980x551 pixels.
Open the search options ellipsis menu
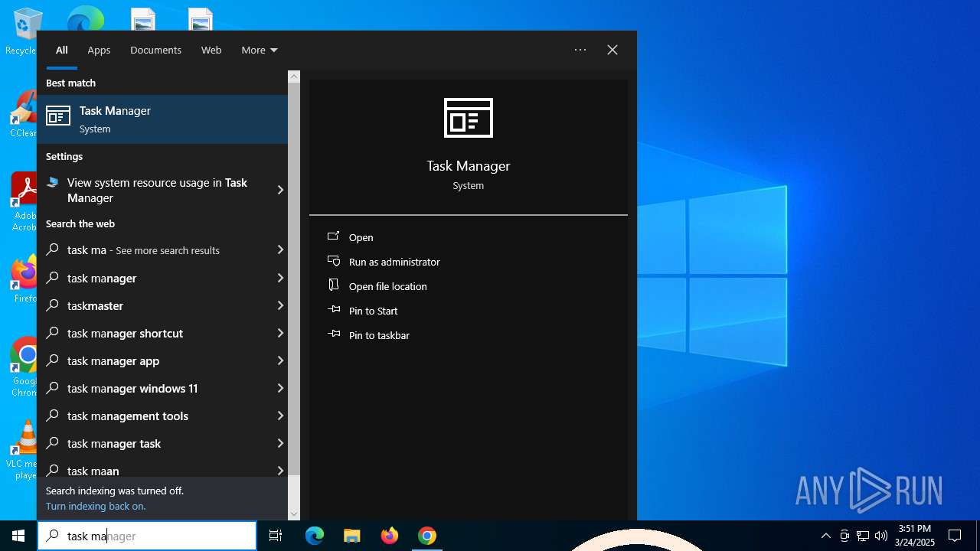(x=580, y=50)
